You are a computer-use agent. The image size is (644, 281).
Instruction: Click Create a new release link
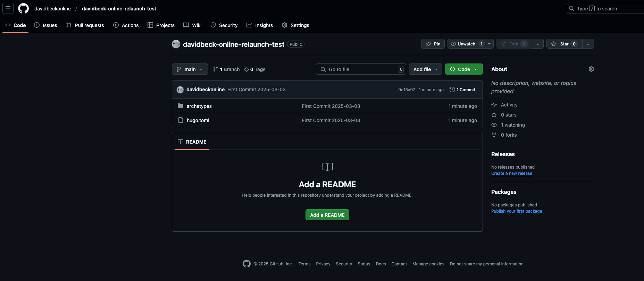coord(512,173)
